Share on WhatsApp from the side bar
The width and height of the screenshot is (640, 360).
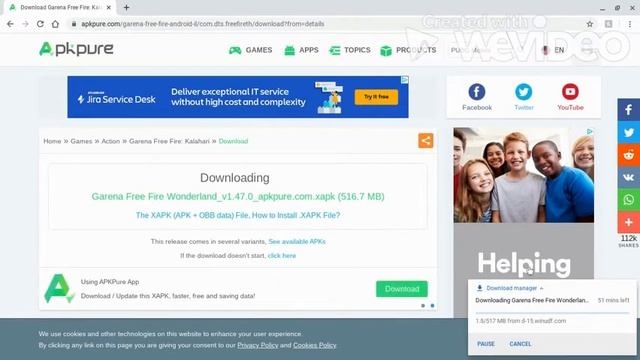coord(629,200)
